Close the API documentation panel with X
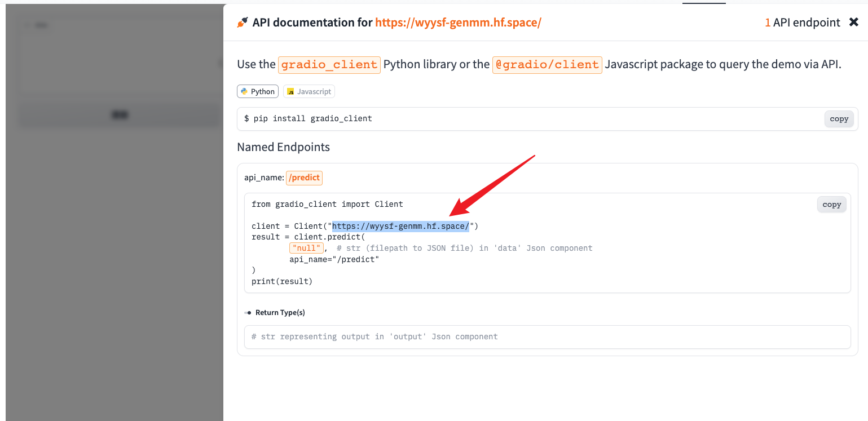The height and width of the screenshot is (421, 868). (x=853, y=23)
